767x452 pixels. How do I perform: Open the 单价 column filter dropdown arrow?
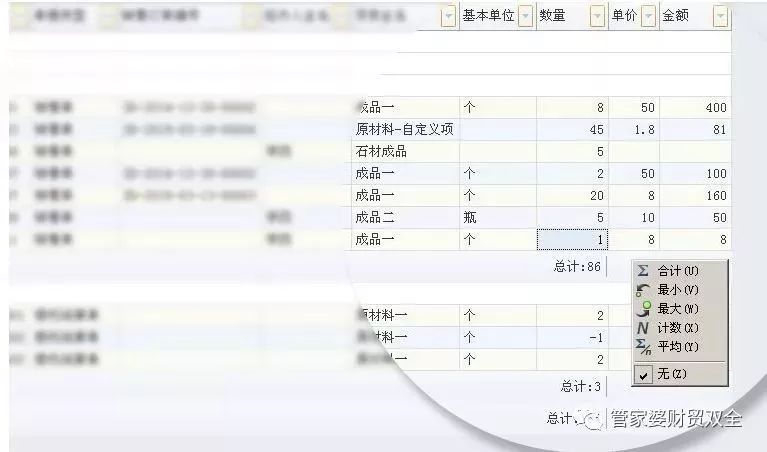[x=648, y=17]
